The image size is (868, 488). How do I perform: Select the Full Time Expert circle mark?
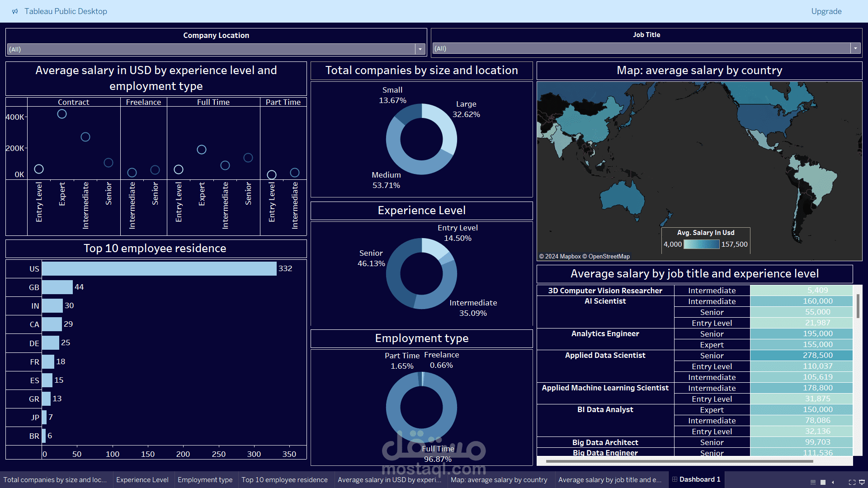click(202, 150)
